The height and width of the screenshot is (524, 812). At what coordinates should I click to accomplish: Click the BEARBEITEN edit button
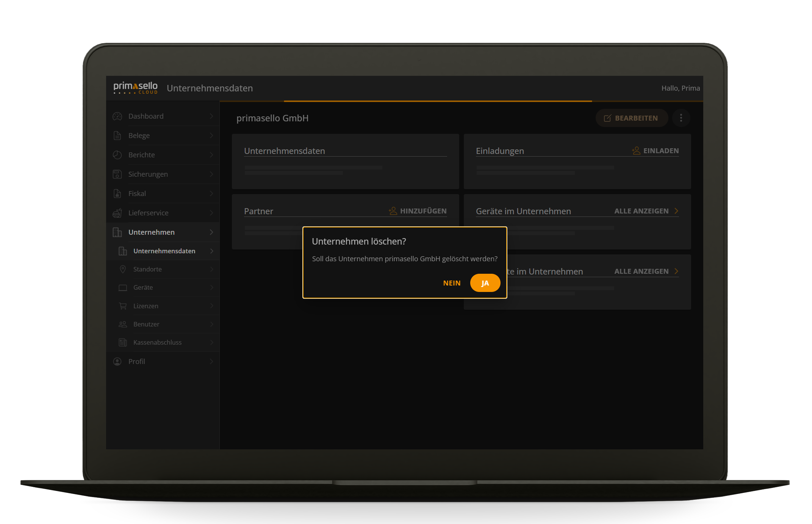[632, 118]
